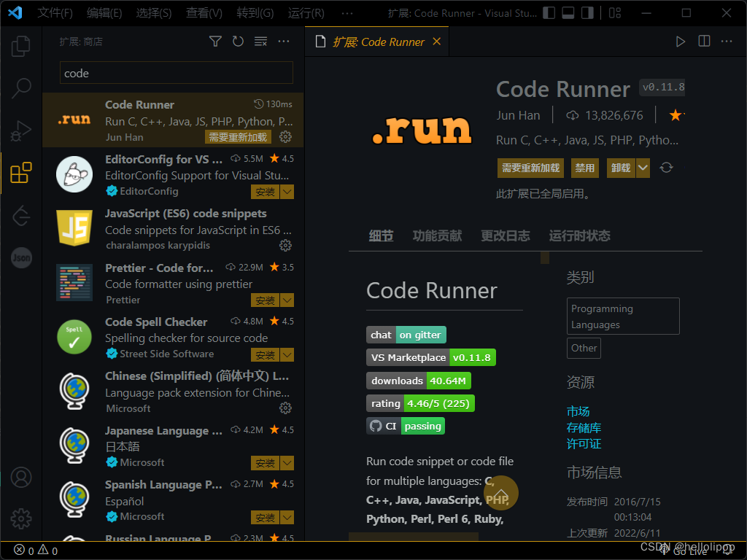
Task: Open JavaScript (ES6) snippets gear settings
Action: coord(285,245)
